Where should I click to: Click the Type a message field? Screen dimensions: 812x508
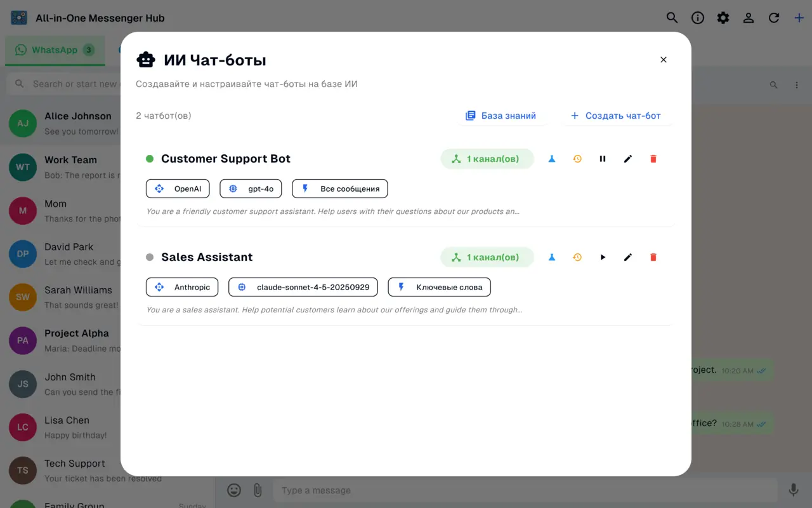(x=525, y=490)
